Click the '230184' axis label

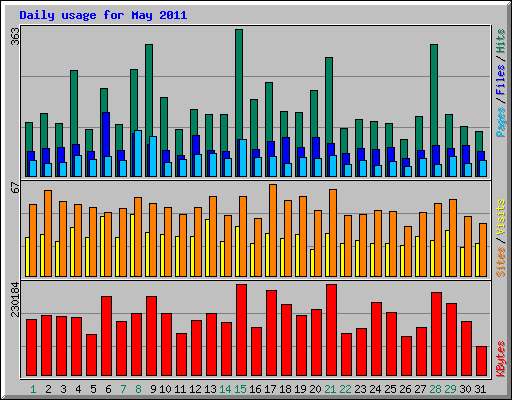tap(15, 299)
